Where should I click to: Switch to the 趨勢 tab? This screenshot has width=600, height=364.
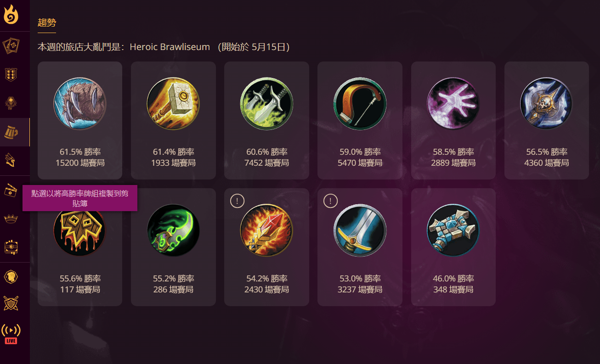pyautogui.click(x=47, y=22)
